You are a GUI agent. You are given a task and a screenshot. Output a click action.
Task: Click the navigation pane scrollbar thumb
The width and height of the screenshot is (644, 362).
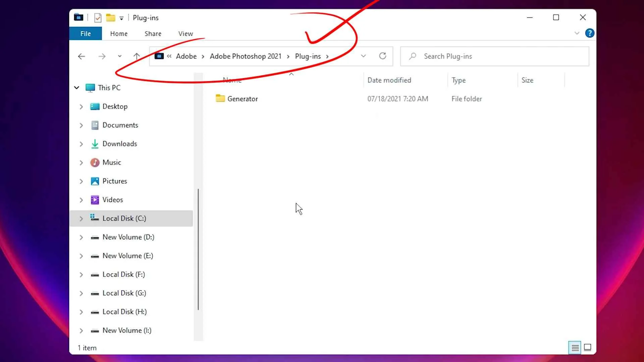[x=198, y=249]
